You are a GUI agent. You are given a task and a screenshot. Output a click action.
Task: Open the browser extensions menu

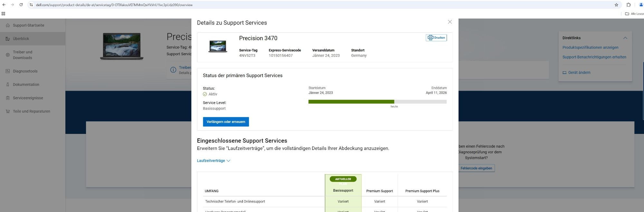(x=628, y=5)
